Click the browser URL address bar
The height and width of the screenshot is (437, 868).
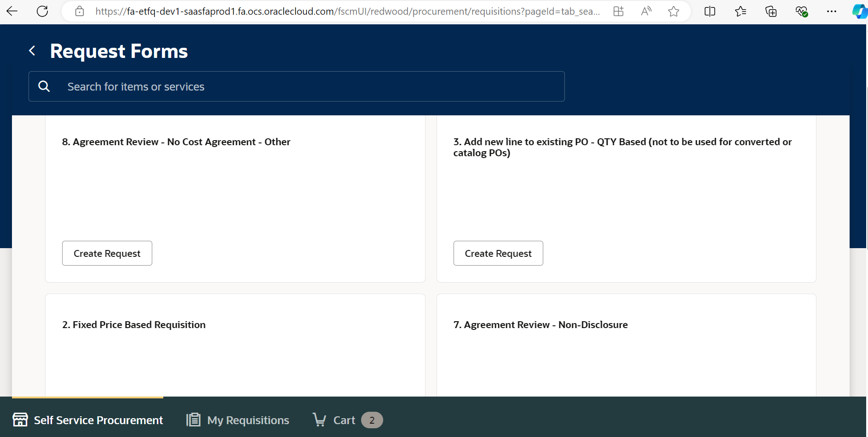[x=347, y=11]
